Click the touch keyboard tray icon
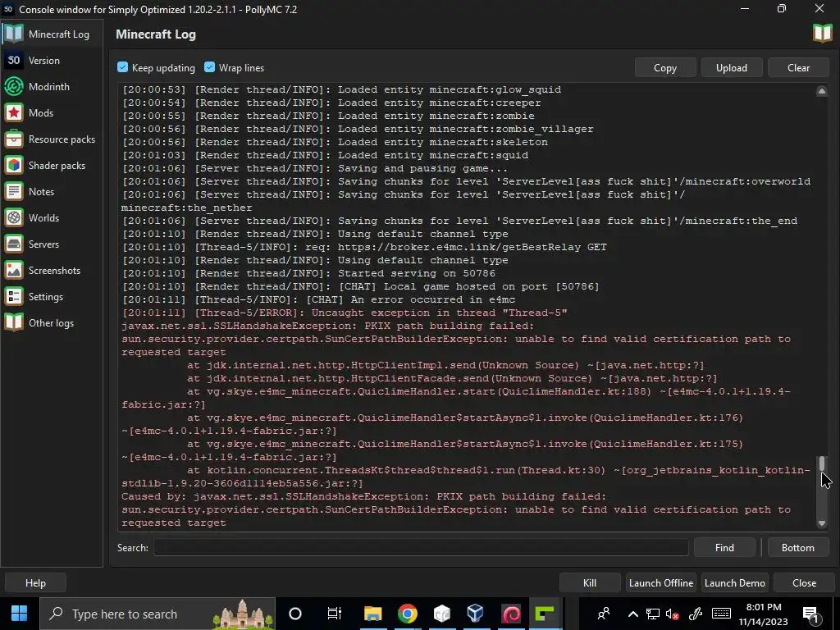840x630 pixels. [721, 614]
